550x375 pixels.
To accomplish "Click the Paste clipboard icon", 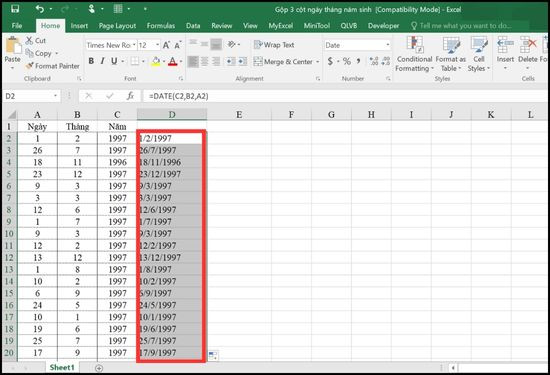I will click(13, 46).
